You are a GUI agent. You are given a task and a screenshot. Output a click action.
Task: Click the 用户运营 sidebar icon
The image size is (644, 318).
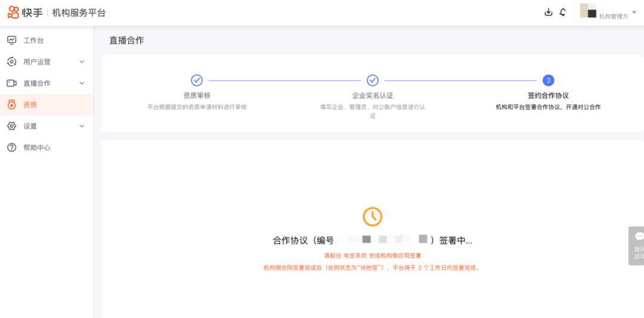coord(12,61)
